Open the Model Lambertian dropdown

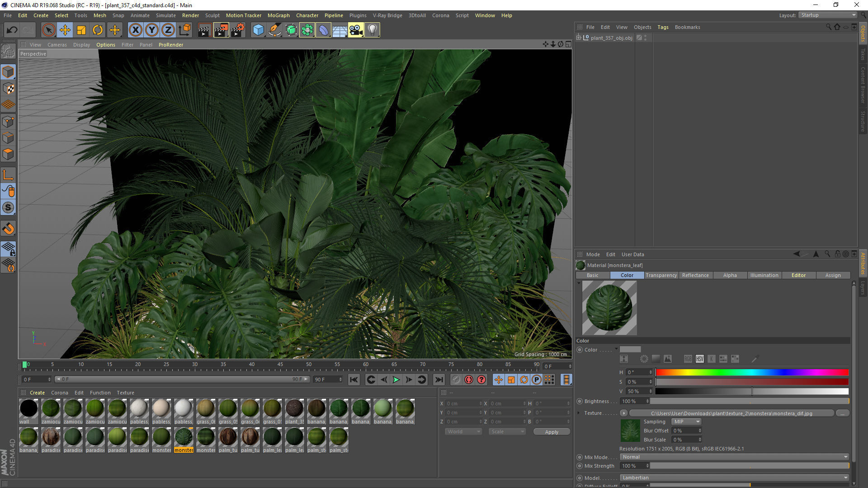click(x=734, y=478)
